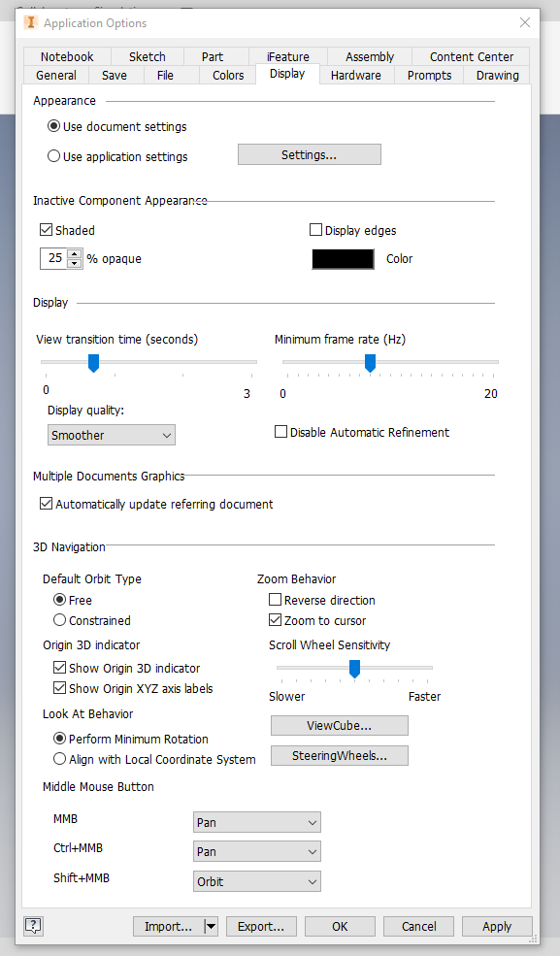Switch to the Content Center tab
Viewport: 560px width, 956px height.
471,56
